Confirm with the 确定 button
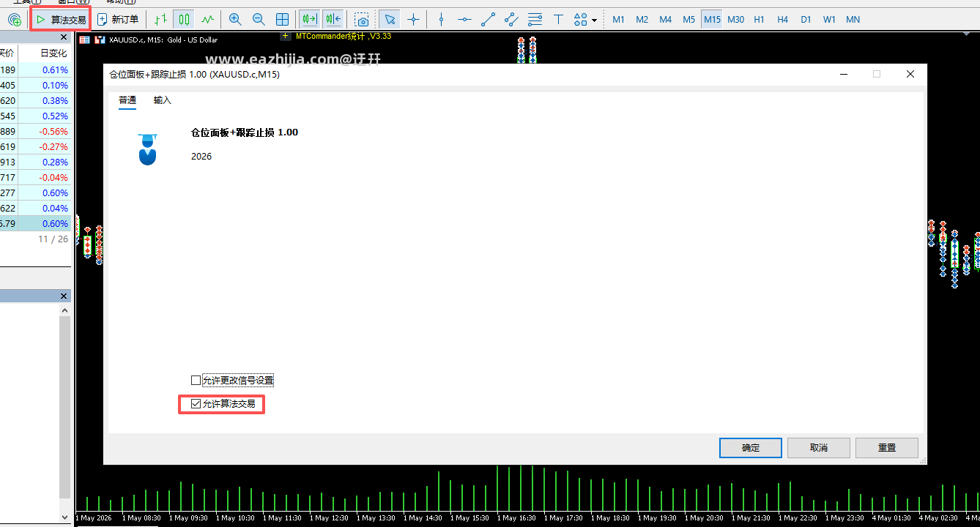980x527 pixels. pyautogui.click(x=751, y=448)
